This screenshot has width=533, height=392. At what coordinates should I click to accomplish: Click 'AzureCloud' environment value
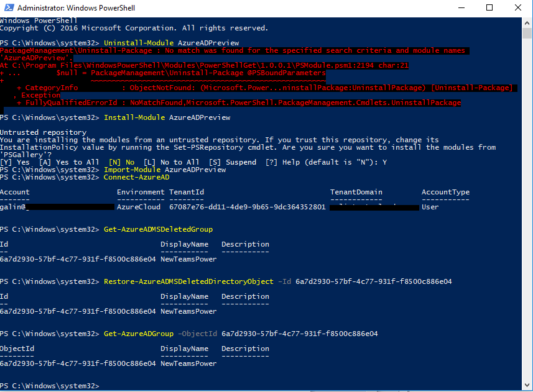tap(139, 207)
